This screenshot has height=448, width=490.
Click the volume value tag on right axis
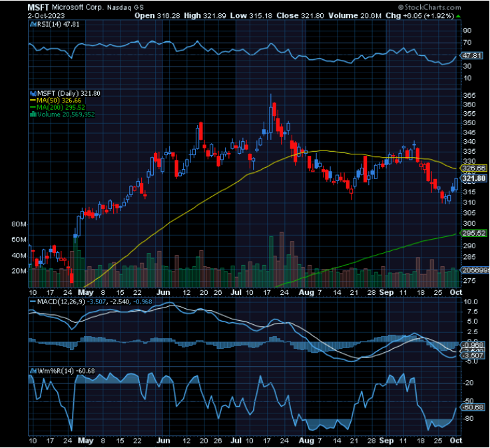tap(475, 270)
